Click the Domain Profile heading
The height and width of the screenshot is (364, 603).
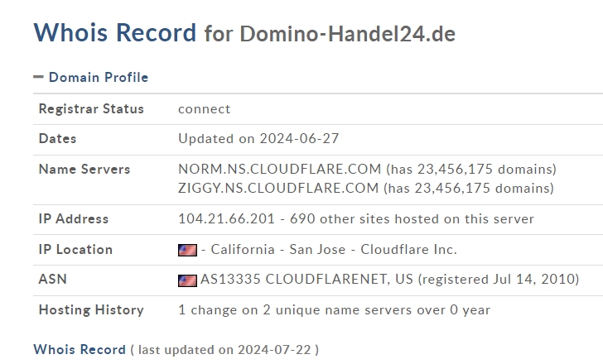click(99, 77)
